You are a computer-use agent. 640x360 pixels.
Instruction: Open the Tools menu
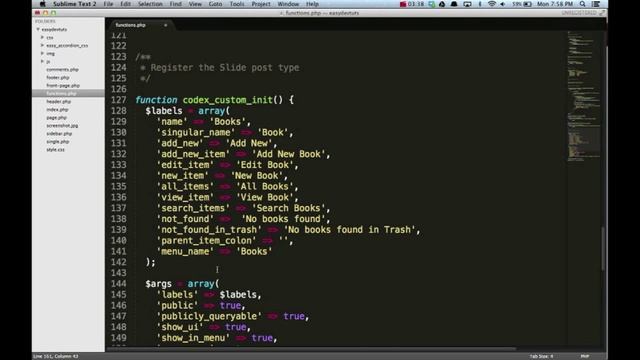click(237, 4)
